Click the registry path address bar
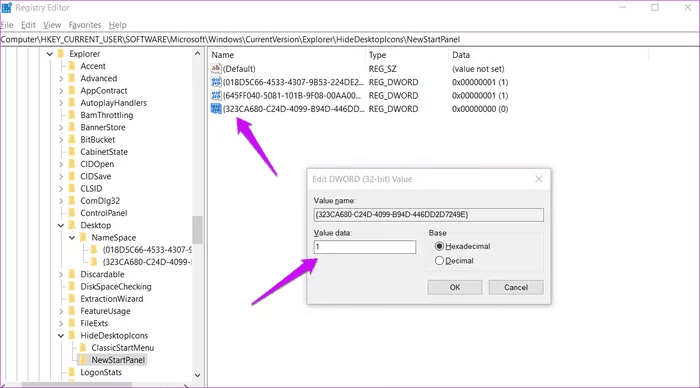This screenshot has width=700, height=388. coord(350,39)
